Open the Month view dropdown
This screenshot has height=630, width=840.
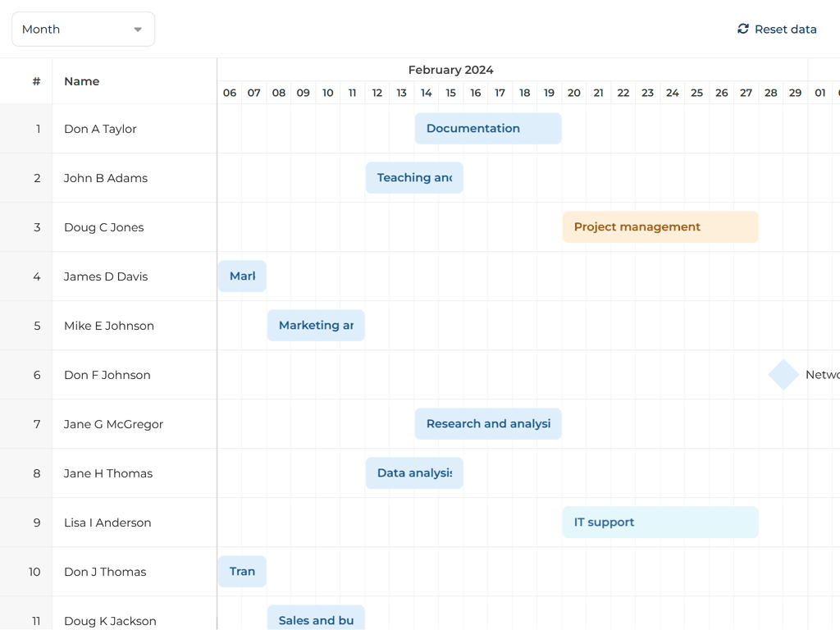[x=83, y=30]
